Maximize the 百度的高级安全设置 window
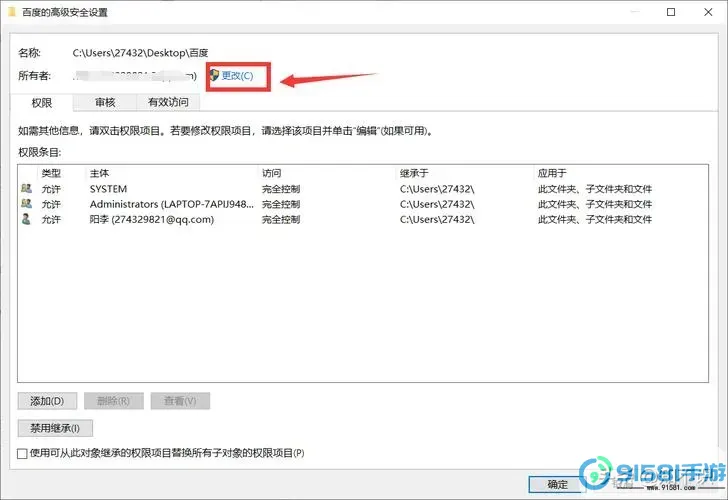Image resolution: width=728 pixels, height=500 pixels. click(x=671, y=12)
